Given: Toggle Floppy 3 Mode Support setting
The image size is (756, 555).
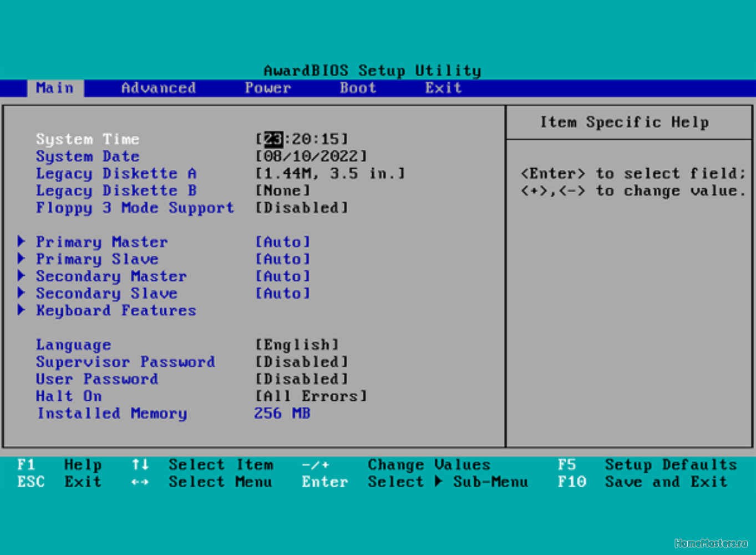Looking at the screenshot, I should pyautogui.click(x=302, y=208).
